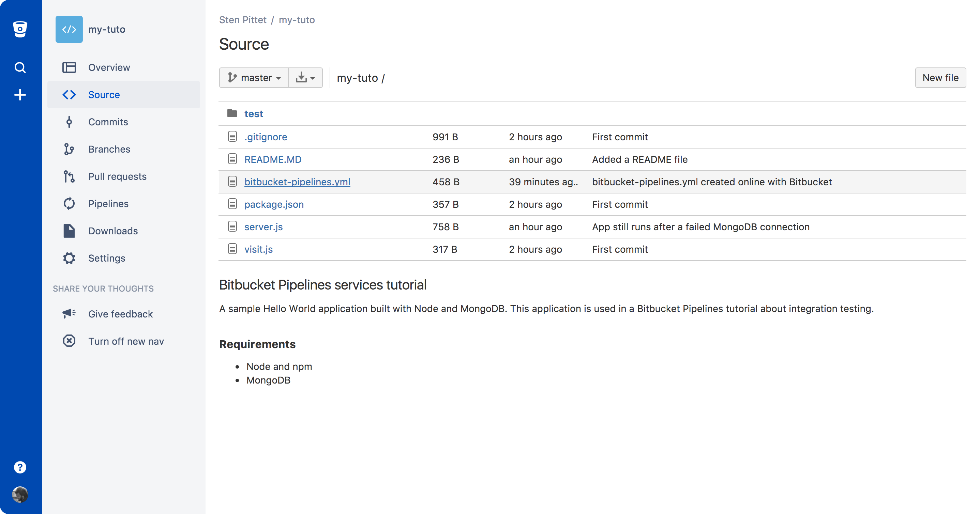
Task: Open server.js file
Action: click(x=263, y=227)
